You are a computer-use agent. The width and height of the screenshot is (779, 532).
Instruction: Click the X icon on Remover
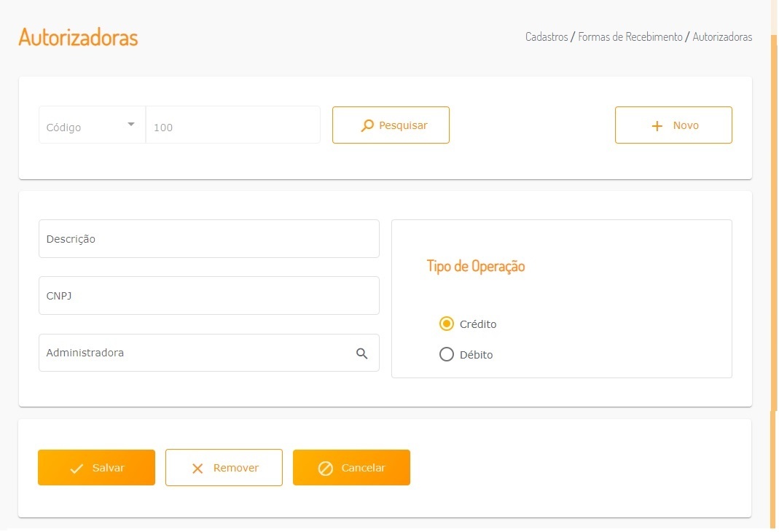[197, 469]
